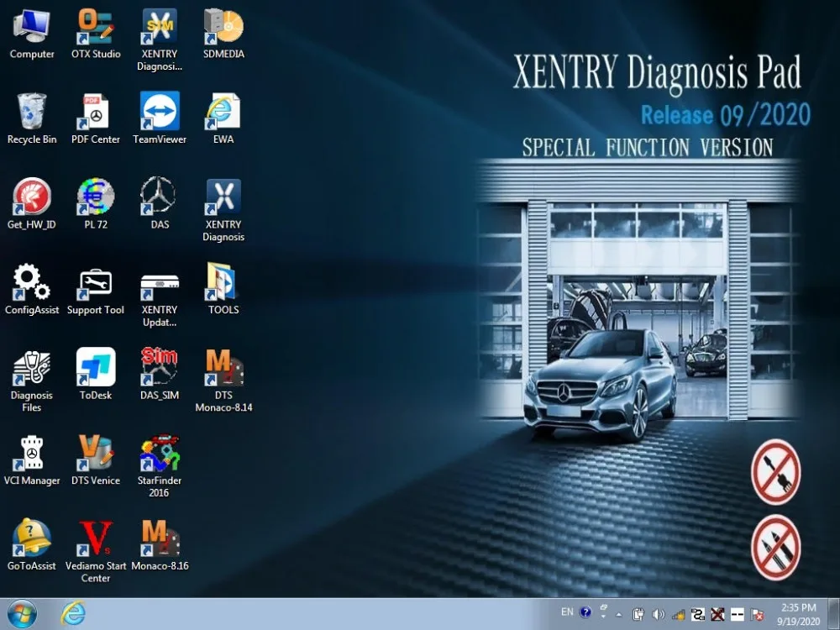Click the crossed-out red X tray icon

[717, 615]
